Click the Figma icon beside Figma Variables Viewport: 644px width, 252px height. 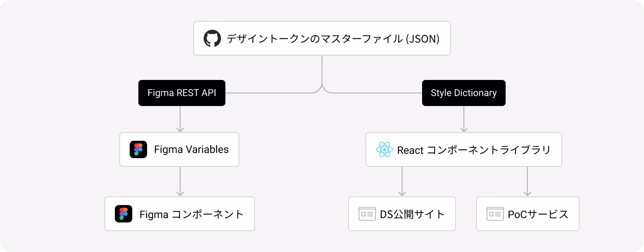tap(138, 149)
